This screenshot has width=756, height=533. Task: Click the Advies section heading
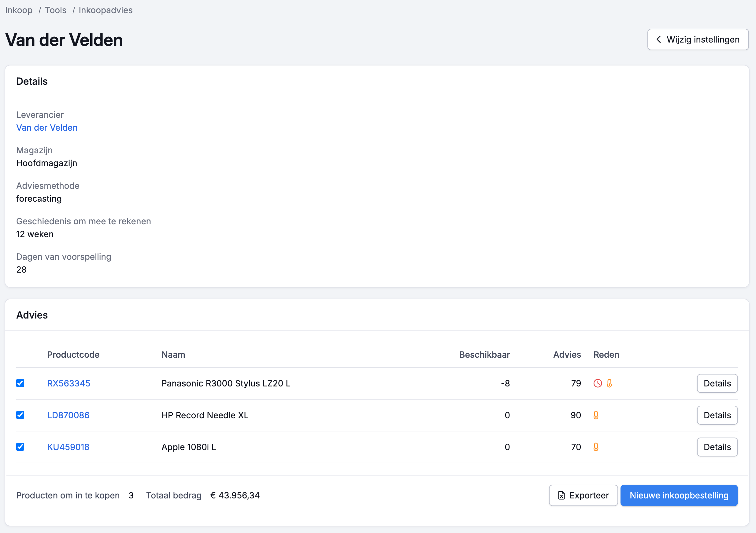(x=32, y=315)
